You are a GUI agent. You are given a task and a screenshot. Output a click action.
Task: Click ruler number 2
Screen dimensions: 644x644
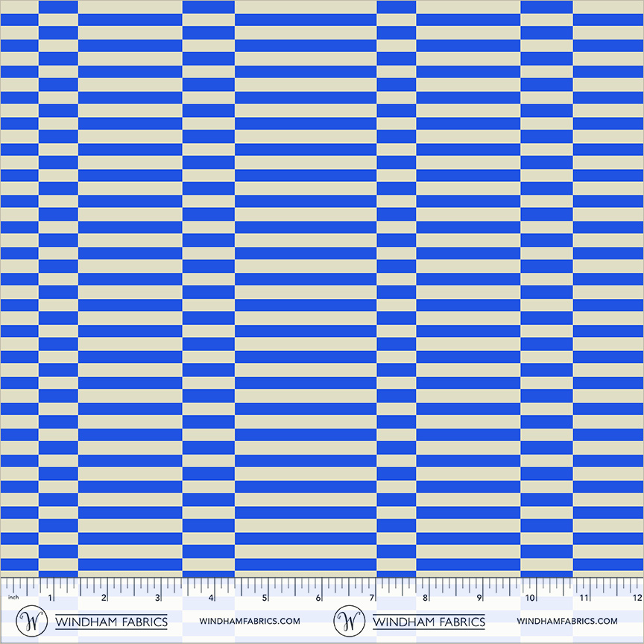coord(104,598)
